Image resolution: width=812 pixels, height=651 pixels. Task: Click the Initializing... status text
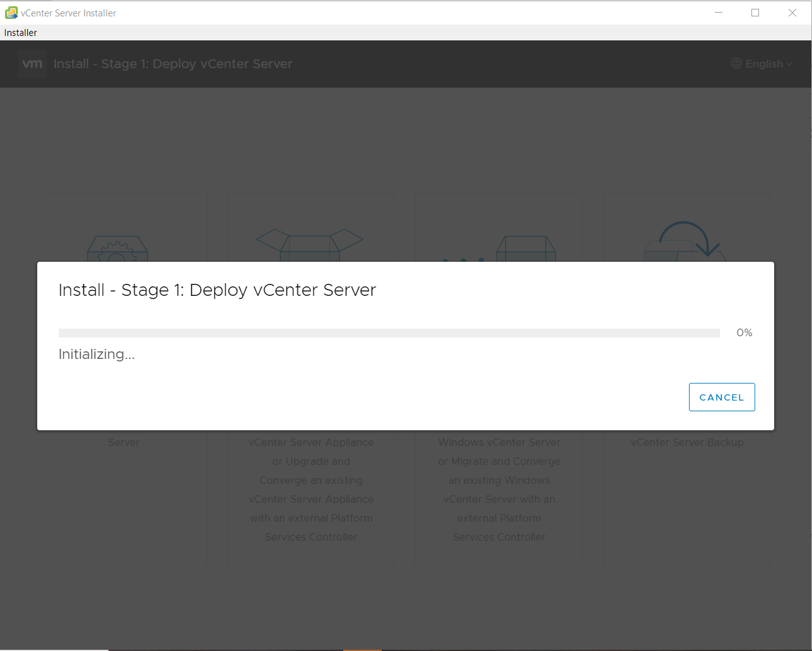[97, 355]
